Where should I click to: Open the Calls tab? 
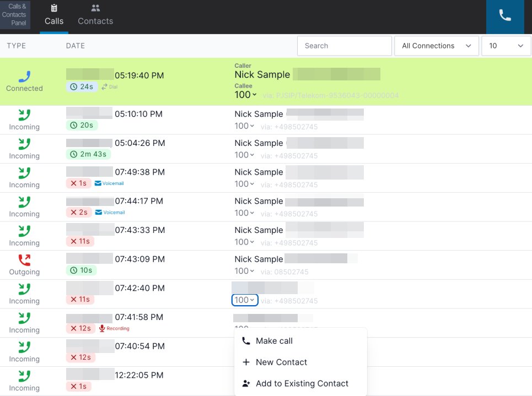(x=54, y=16)
